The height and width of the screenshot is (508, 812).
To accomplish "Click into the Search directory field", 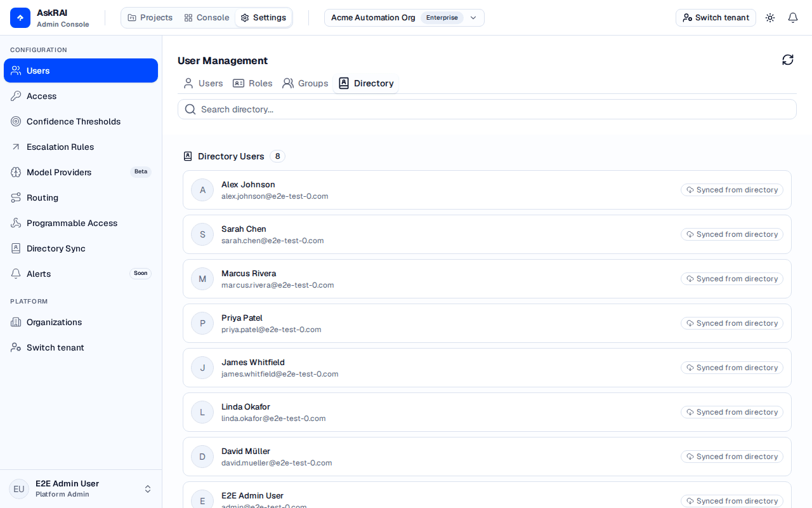I will pyautogui.click(x=487, y=109).
